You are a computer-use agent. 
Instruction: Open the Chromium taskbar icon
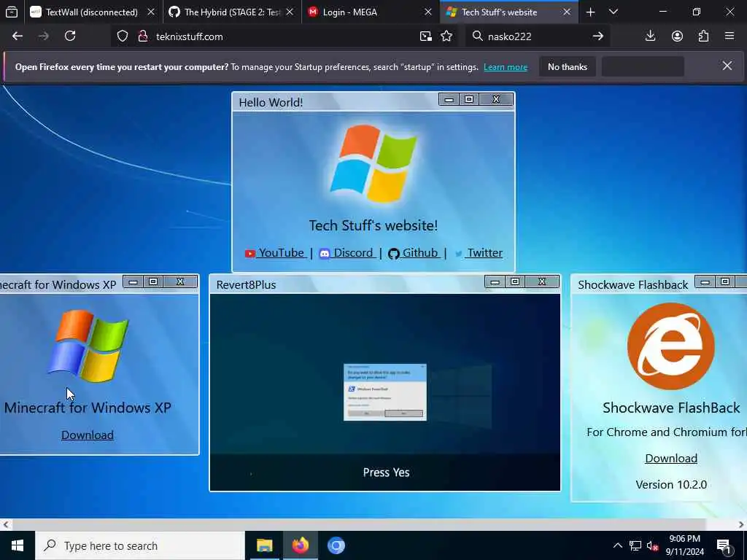tap(336, 545)
